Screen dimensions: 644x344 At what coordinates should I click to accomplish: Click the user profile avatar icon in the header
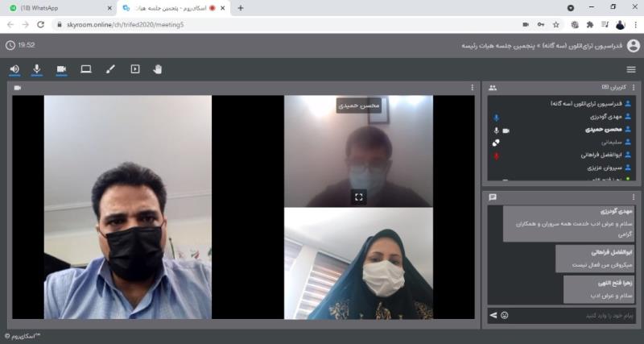pos(634,46)
